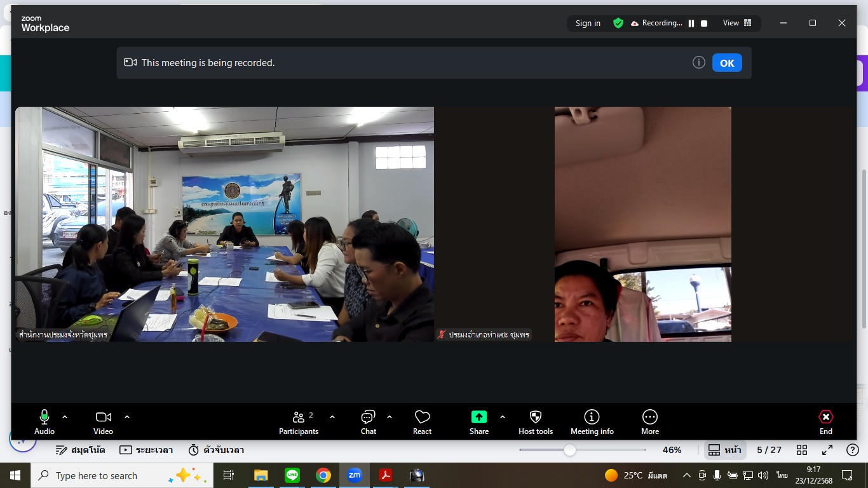868x488 pixels.
Task: Click the React heart icon
Action: (x=422, y=422)
